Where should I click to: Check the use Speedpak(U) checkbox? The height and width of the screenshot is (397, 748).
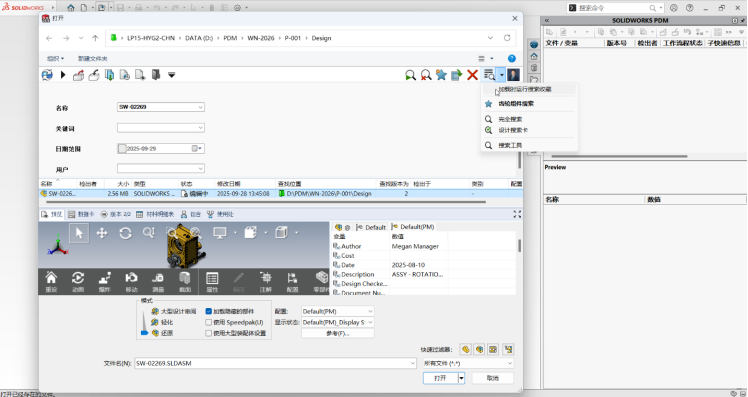(x=208, y=322)
